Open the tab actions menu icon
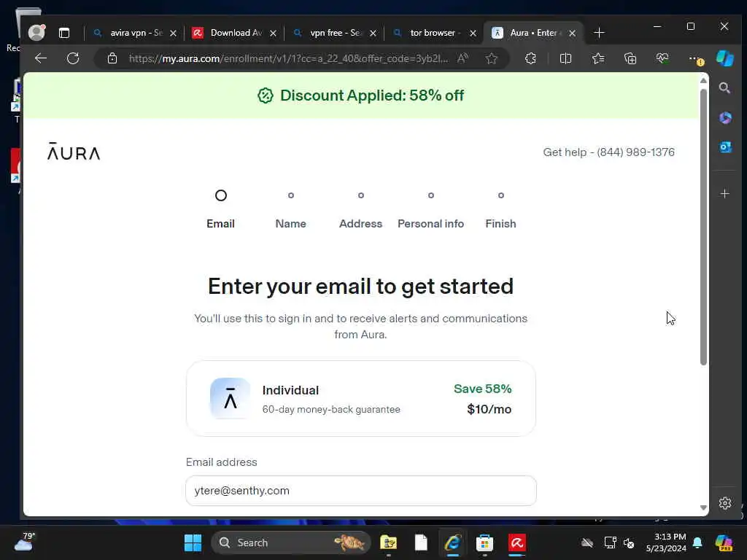The height and width of the screenshot is (560, 747). [64, 33]
